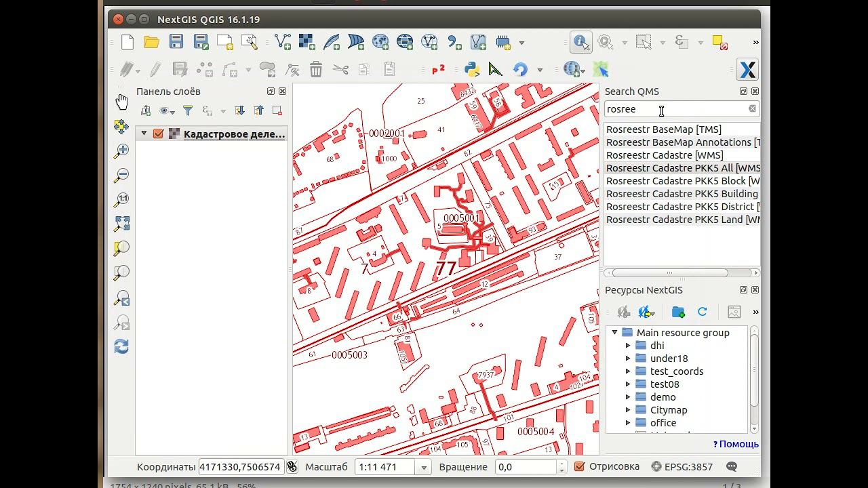Viewport: 868px width, 488px height.
Task: Select Rosreestr Cadastre PKK5 All result
Action: [682, 168]
